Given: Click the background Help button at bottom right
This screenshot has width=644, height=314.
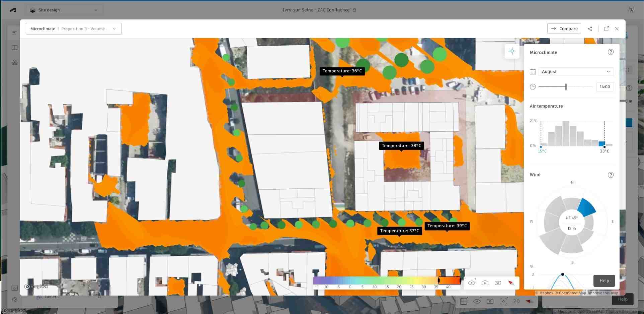Looking at the screenshot, I should [x=623, y=299].
